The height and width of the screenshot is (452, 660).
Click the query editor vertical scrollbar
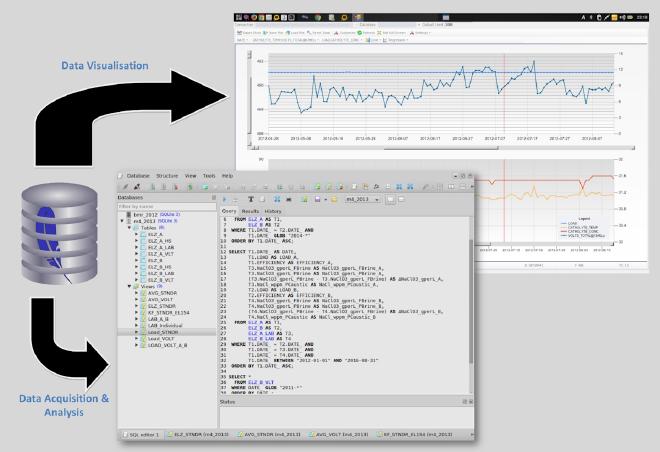click(471, 300)
